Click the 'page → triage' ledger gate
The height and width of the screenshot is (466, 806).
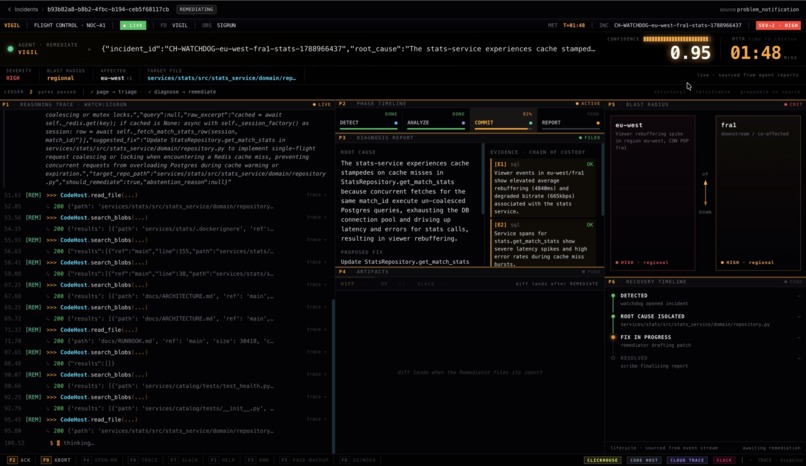point(114,92)
